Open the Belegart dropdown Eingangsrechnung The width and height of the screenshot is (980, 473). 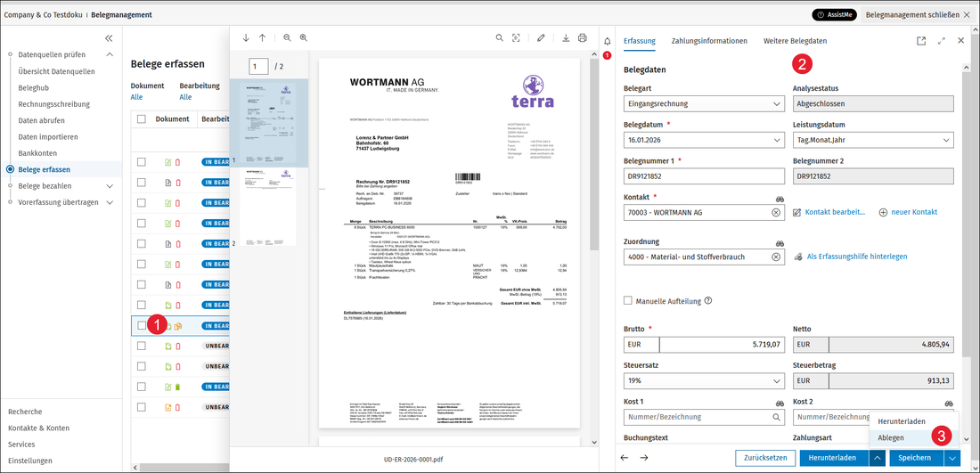[x=704, y=103]
